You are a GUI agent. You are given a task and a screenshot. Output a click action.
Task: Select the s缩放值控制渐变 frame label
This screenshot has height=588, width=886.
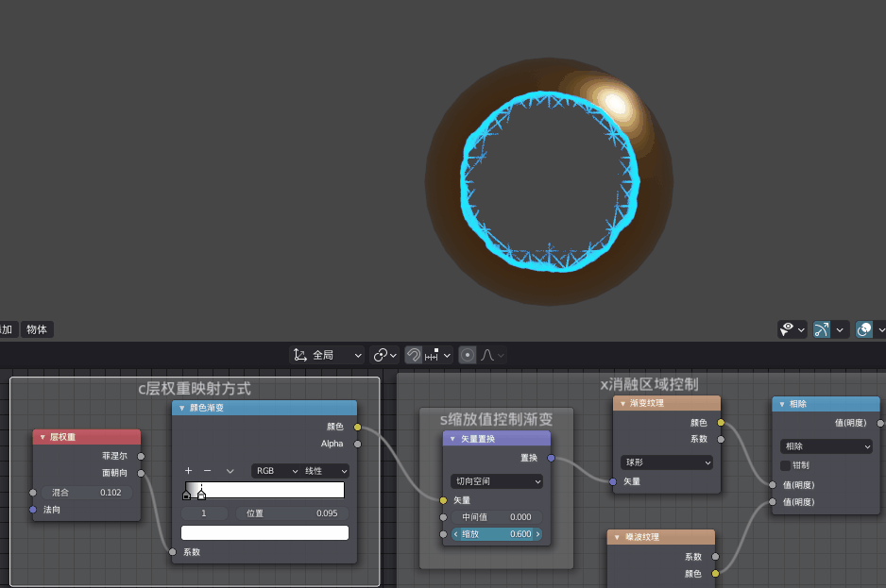496,419
